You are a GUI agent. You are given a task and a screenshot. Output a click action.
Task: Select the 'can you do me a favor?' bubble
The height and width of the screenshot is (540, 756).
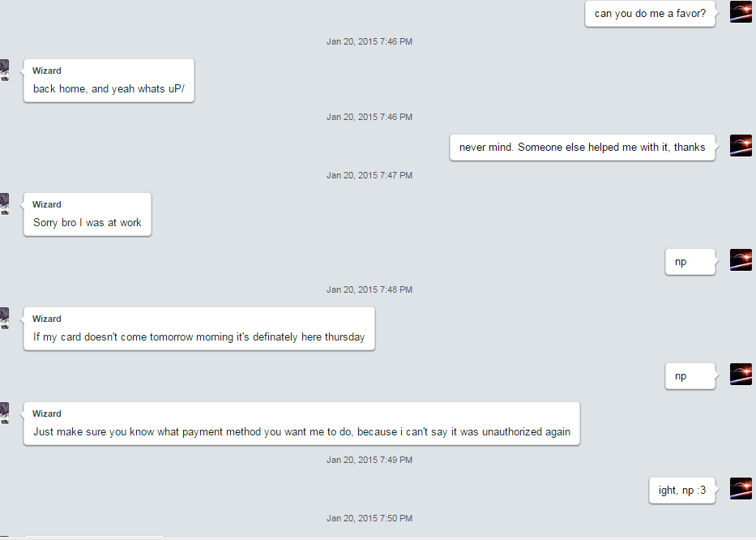(650, 14)
